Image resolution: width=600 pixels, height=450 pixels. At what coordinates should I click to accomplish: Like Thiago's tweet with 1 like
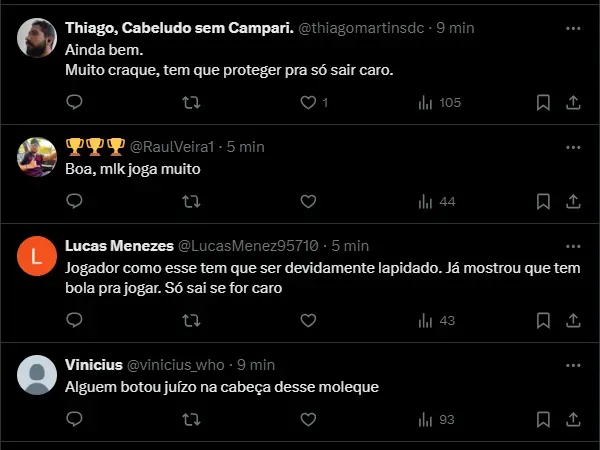tap(308, 102)
